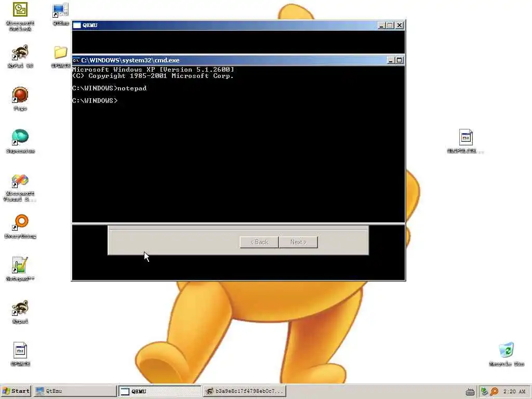Open the orange Everything search desktop shortcut
532x399 pixels.
click(x=20, y=222)
